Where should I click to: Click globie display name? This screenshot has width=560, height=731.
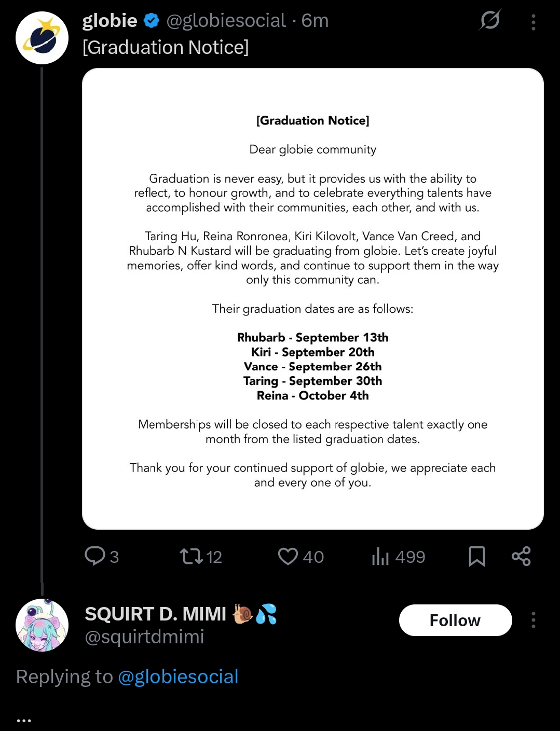[x=110, y=21]
